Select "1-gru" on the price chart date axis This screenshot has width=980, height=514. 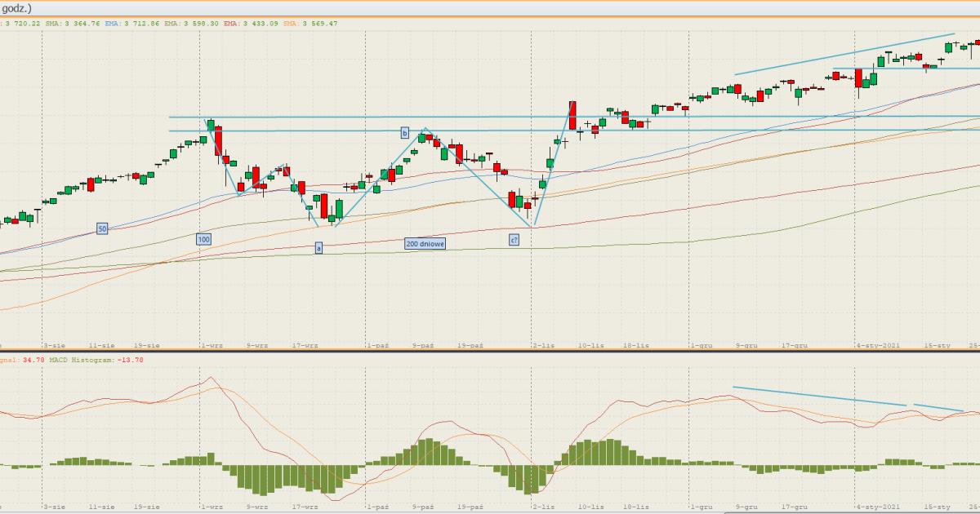tap(701, 345)
